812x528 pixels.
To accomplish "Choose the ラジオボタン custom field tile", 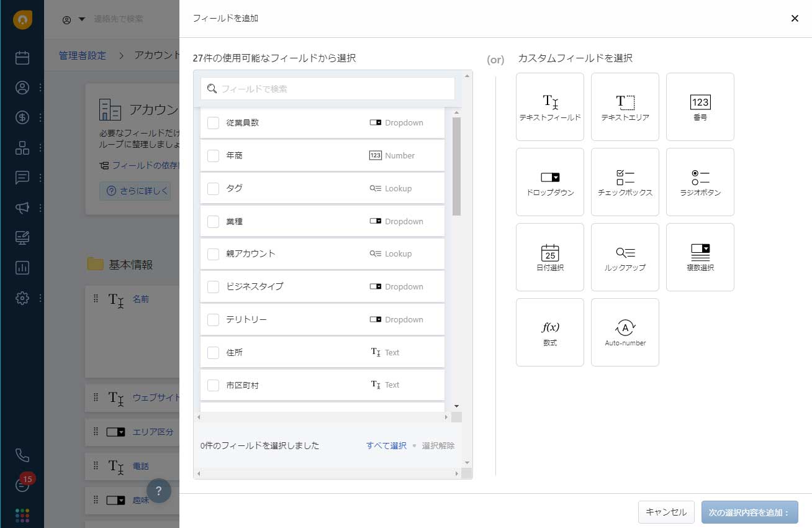I will [700, 182].
